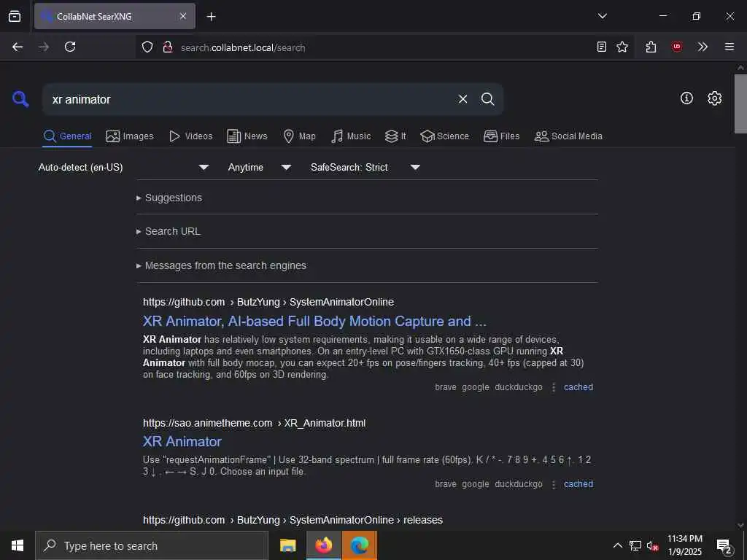Click the insecure connection padlock icon
The width and height of the screenshot is (747, 560).
168,47
